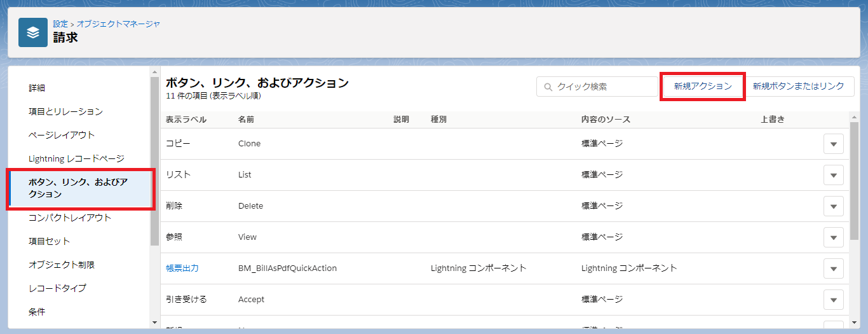Open Lightning レコードページ in sidebar
Screen dimensions: 868x334
point(76,158)
